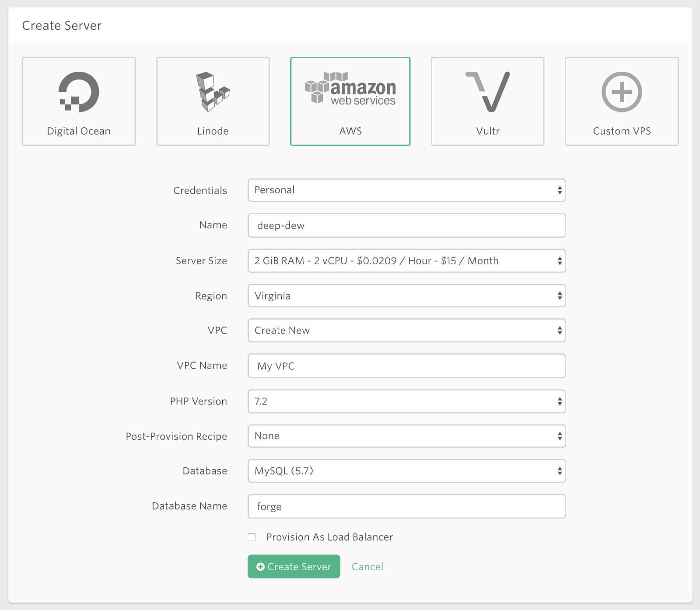The height and width of the screenshot is (610, 700).
Task: Open the PHP Version dropdown
Action: click(x=406, y=401)
